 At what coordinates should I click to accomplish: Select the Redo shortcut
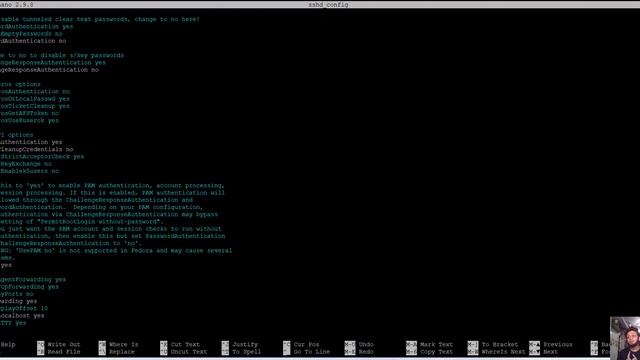359,352
